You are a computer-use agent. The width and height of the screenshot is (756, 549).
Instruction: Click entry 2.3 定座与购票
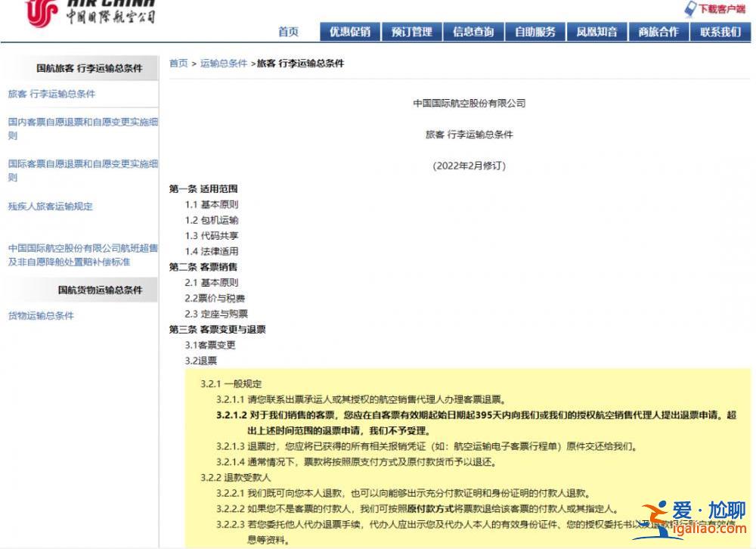point(216,314)
